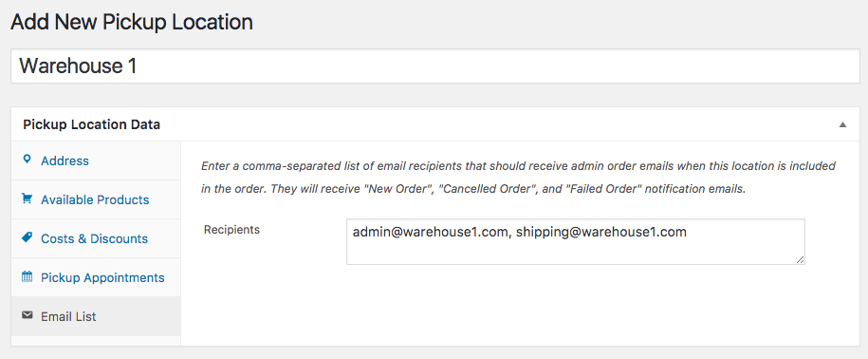Click the italic email recipients help text
The width and height of the screenshot is (868, 359).
(x=518, y=178)
